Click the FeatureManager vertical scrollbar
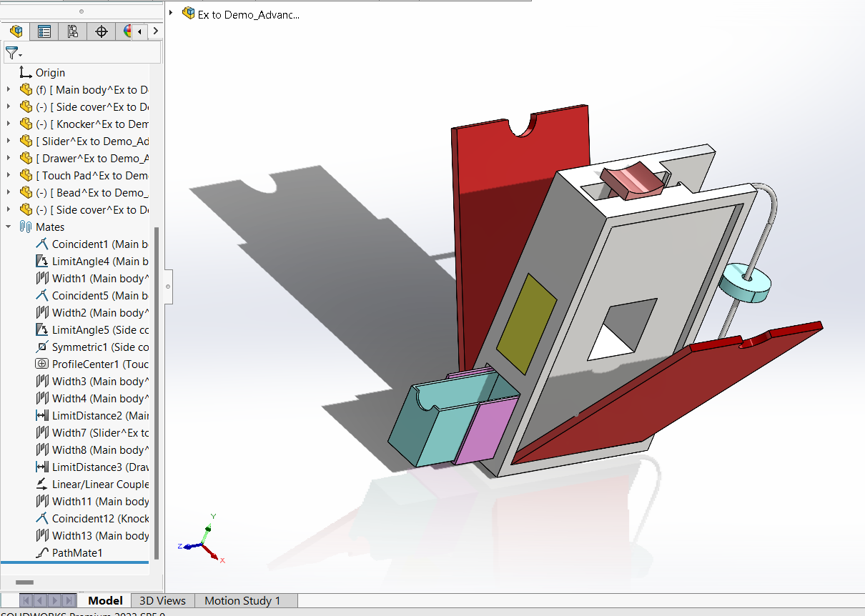Image resolution: width=865 pixels, height=616 pixels. 157,393
